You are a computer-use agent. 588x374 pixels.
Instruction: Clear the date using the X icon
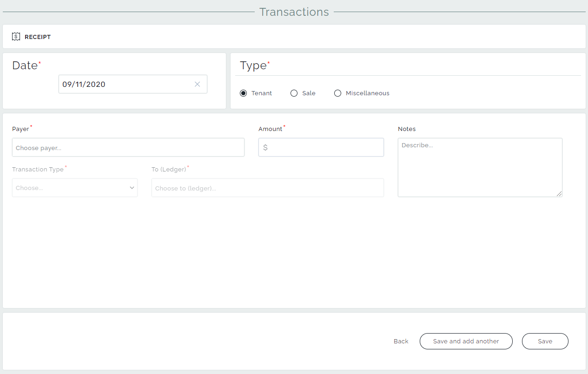tap(197, 84)
